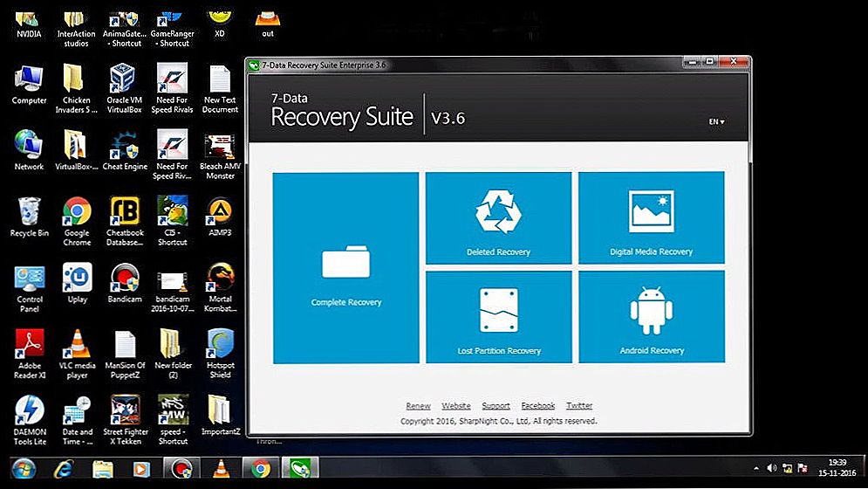Image resolution: width=868 pixels, height=489 pixels.
Task: Select the Oracle VM VirtualBox shortcut
Action: pyautogui.click(x=124, y=89)
